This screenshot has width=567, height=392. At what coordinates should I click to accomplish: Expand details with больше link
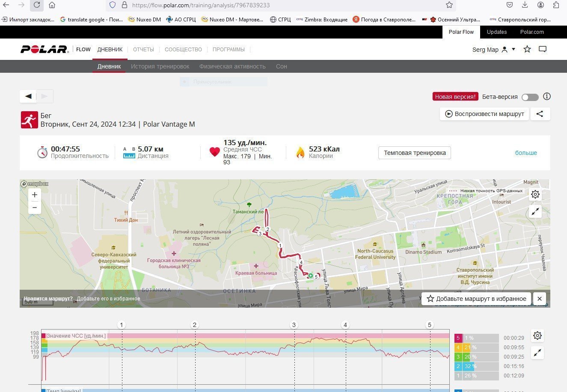(526, 153)
